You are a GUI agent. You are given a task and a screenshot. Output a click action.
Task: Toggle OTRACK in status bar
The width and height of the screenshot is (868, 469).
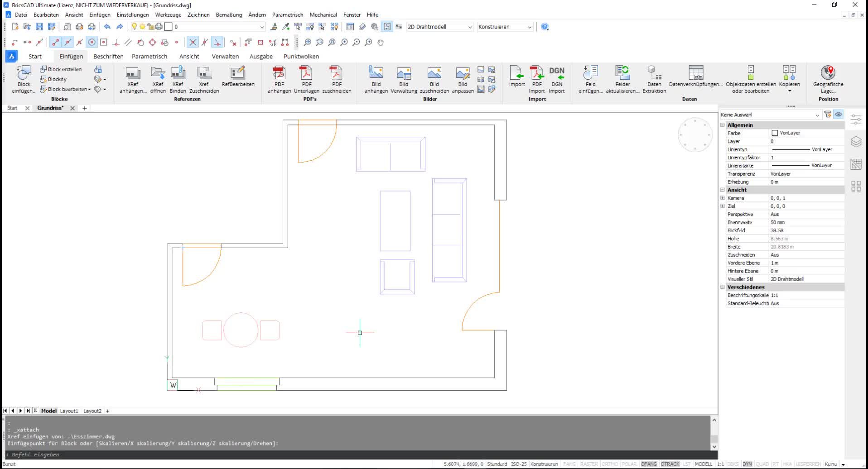(670, 464)
